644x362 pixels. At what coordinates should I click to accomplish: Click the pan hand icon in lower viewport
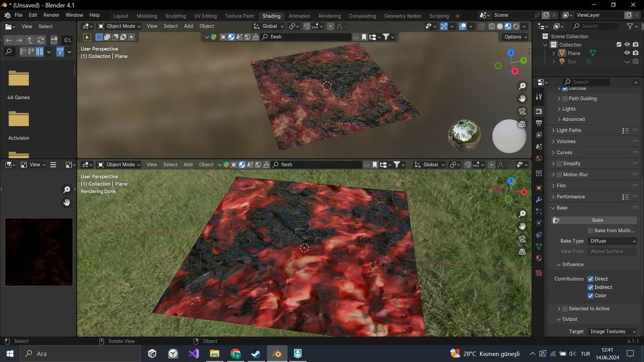[x=522, y=226]
